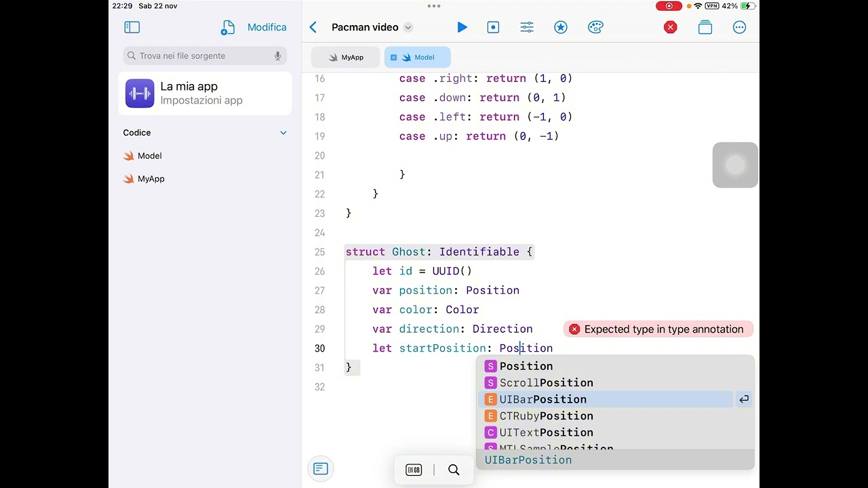Open La mia app Impostazioni app
This screenshot has width=868, height=488.
pyautogui.click(x=205, y=94)
